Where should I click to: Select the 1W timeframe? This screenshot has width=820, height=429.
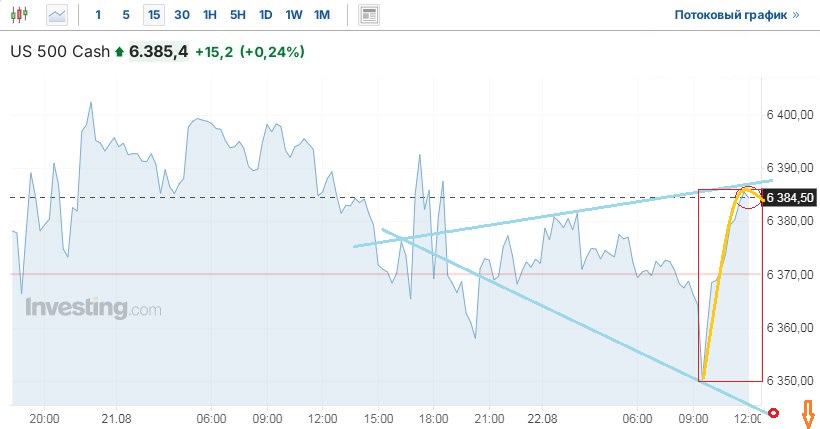pos(293,15)
